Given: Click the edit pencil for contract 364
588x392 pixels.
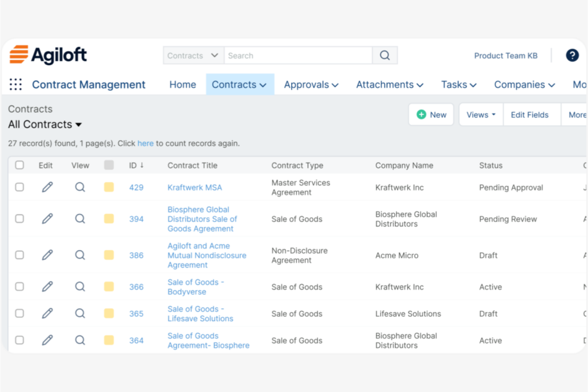Looking at the screenshot, I should pos(47,340).
